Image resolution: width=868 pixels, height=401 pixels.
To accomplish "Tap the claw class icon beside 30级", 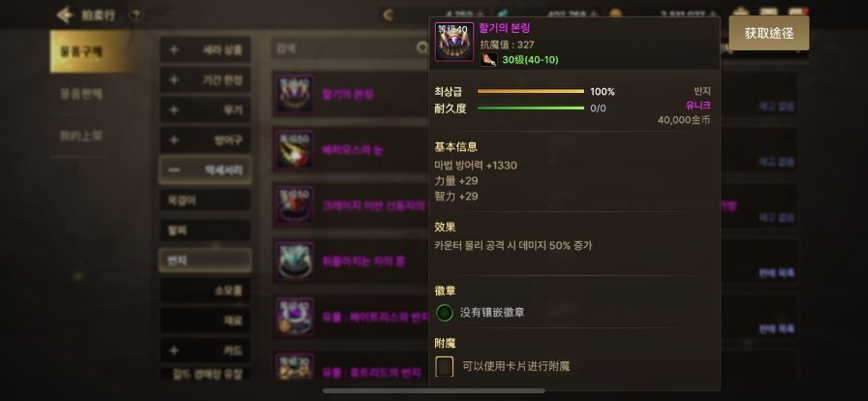I will [x=488, y=60].
